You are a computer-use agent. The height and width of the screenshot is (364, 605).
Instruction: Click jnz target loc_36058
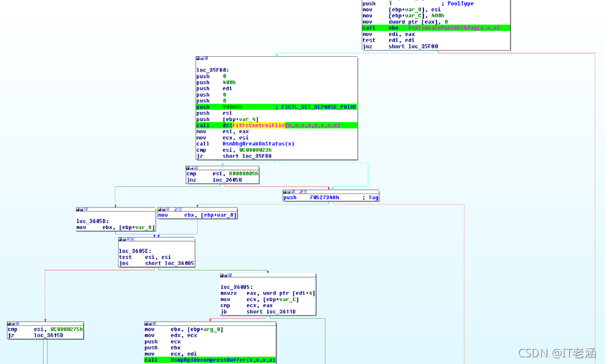coord(227,180)
